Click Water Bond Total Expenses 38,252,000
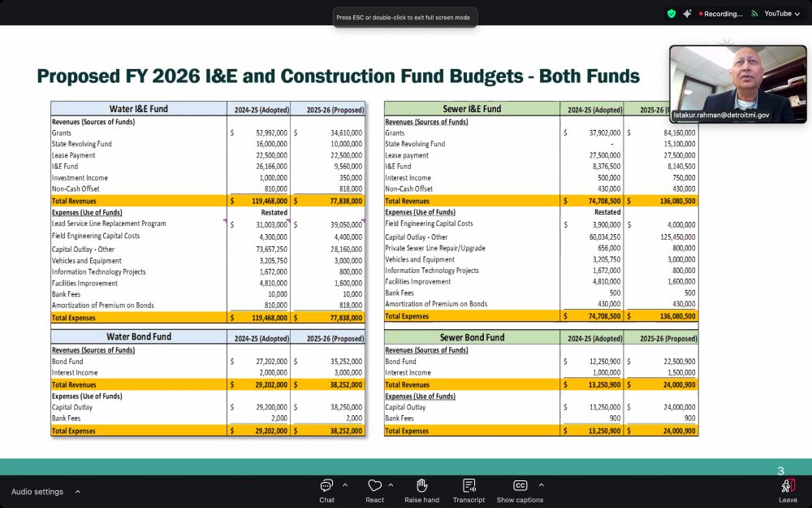This screenshot has width=812, height=508. pyautogui.click(x=346, y=431)
